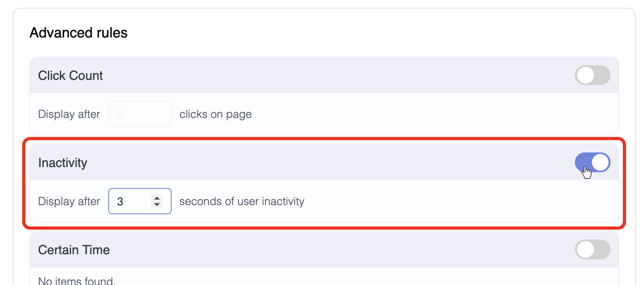Image resolution: width=644 pixels, height=285 pixels.
Task: Increase inactivity seconds with the up arrow
Action: tap(157, 198)
